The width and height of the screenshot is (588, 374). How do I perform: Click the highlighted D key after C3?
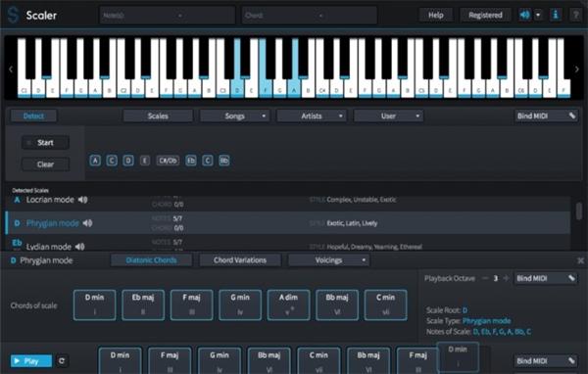pyautogui.click(x=237, y=86)
